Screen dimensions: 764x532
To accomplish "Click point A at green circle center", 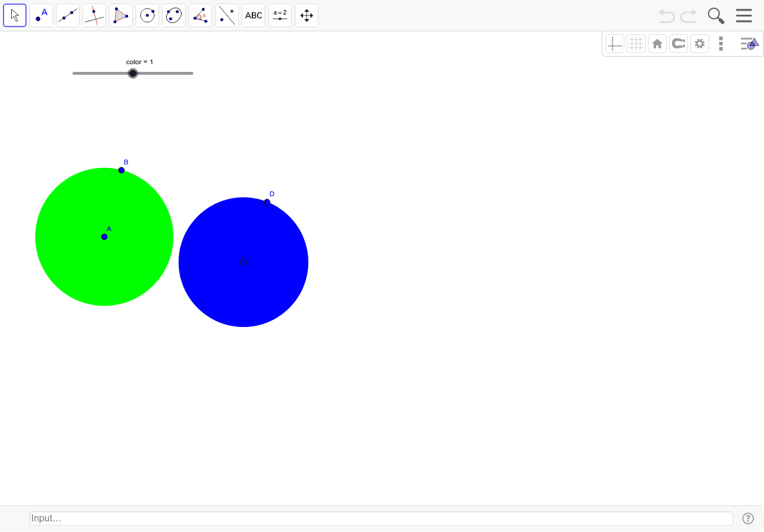I will [x=104, y=237].
